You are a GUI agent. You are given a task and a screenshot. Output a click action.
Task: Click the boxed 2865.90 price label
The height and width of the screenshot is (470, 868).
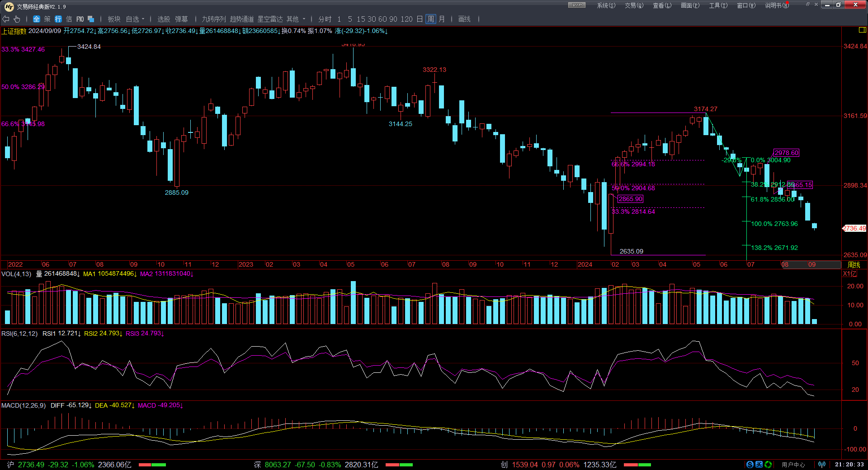(x=631, y=199)
